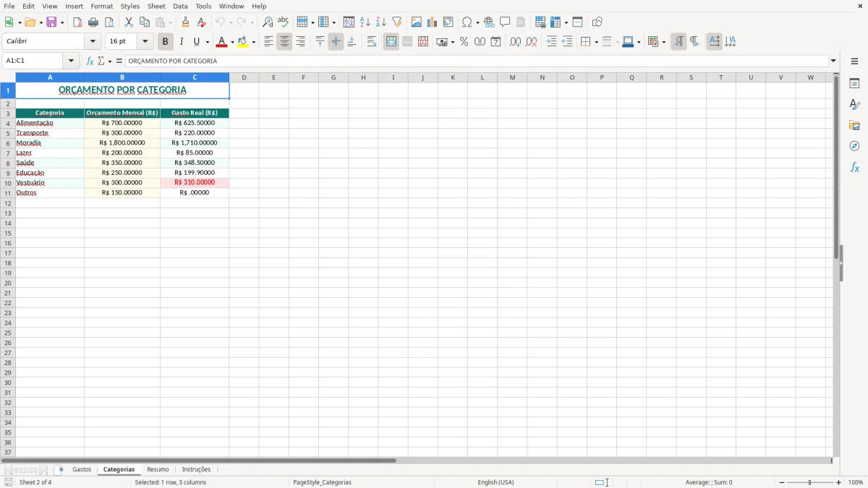Sort ascending A to Z
This screenshot has width=868, height=488.
click(x=365, y=22)
